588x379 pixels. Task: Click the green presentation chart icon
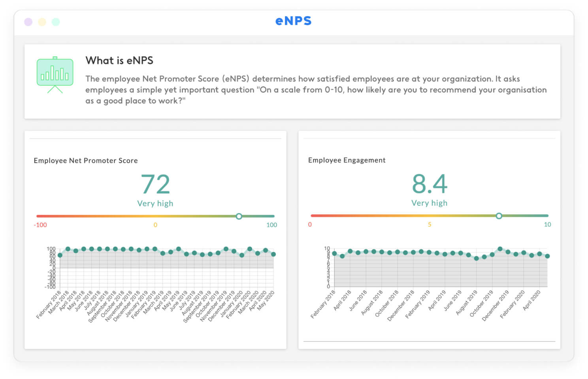click(55, 75)
